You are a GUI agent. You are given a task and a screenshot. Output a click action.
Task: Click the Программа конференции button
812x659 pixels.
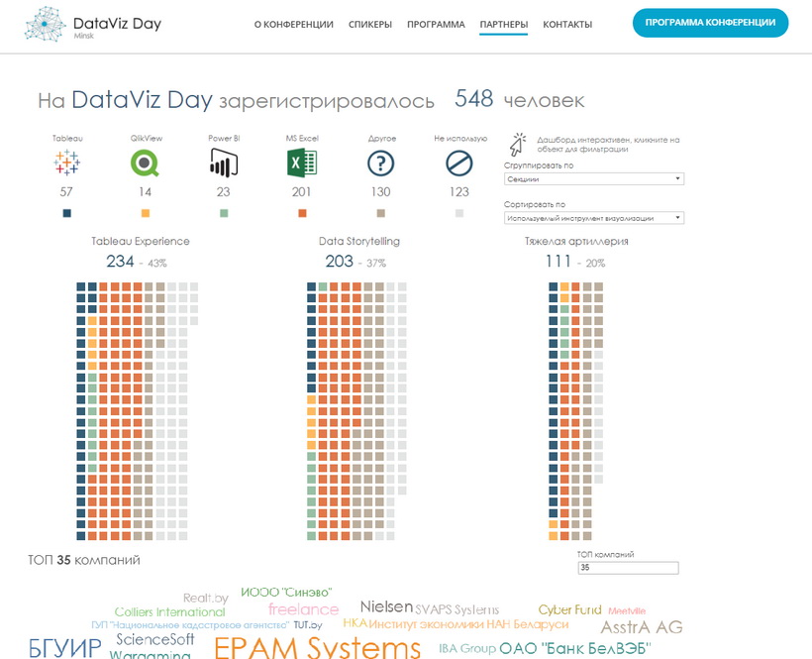711,23
